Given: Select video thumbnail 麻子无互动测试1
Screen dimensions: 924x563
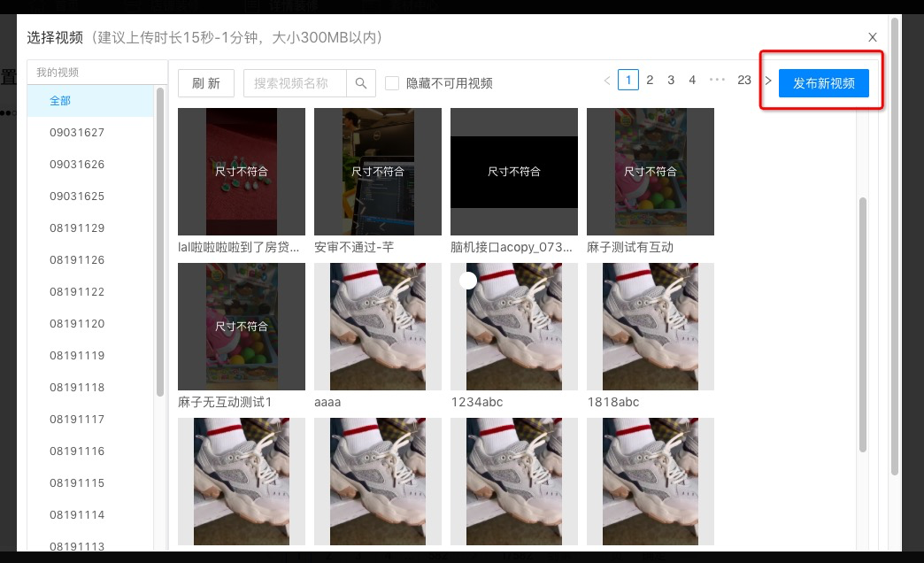Looking at the screenshot, I should 242,327.
